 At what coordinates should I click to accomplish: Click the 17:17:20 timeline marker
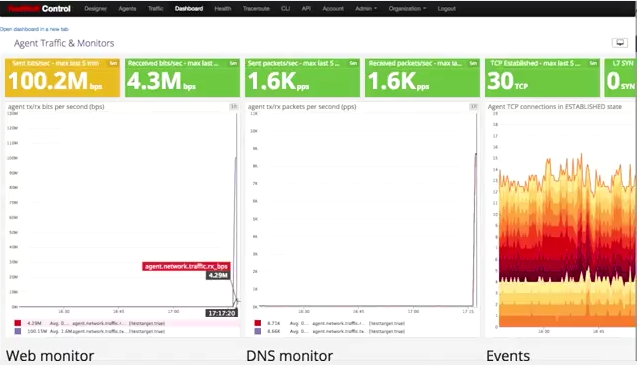click(x=222, y=313)
